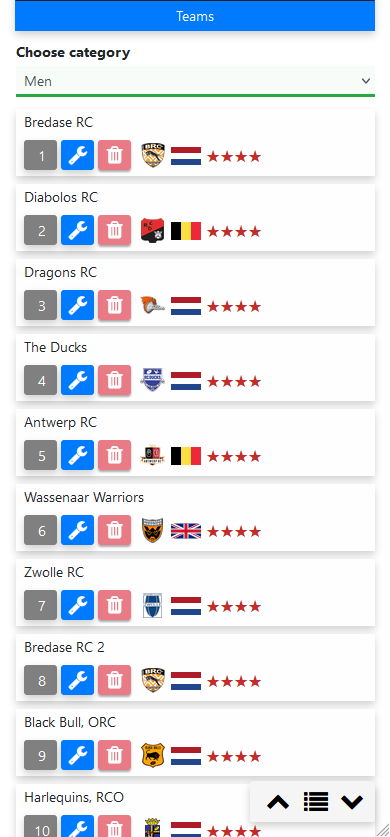Open the list menu icon
This screenshot has width=390, height=837.
coord(315,802)
